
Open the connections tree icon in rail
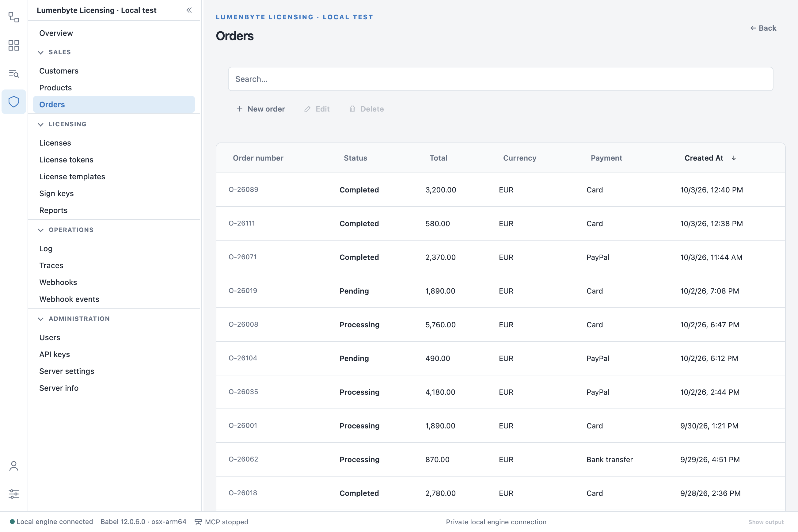tap(13, 17)
